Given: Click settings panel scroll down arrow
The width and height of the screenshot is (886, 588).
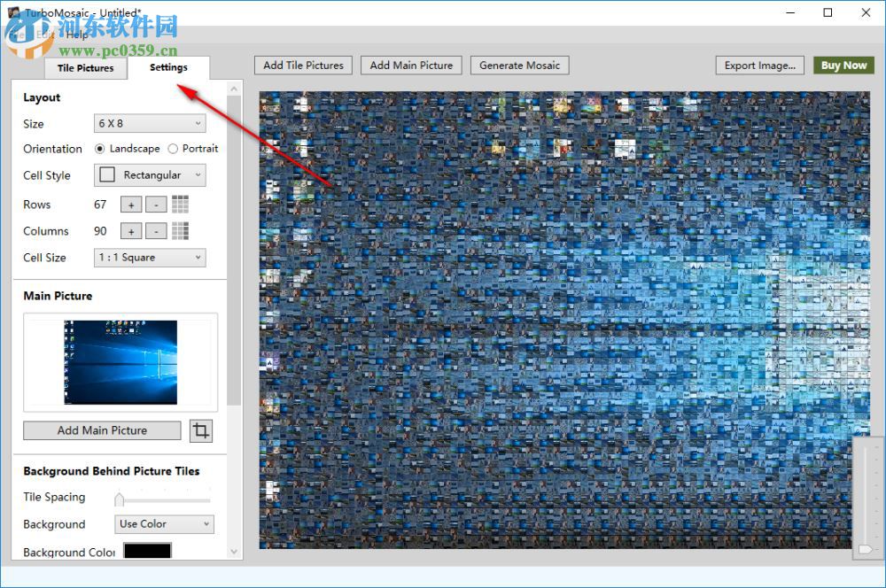Looking at the screenshot, I should click(235, 552).
